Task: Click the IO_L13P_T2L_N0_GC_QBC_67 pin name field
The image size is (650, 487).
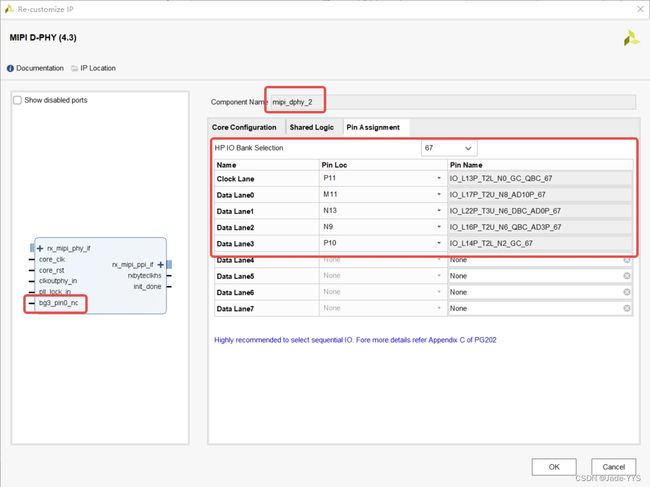Action: click(x=540, y=178)
